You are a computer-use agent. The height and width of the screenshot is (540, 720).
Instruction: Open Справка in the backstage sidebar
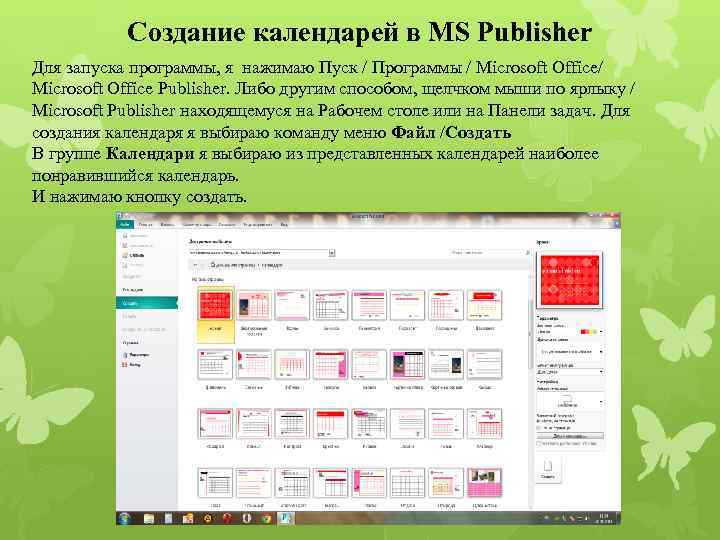pos(130,343)
